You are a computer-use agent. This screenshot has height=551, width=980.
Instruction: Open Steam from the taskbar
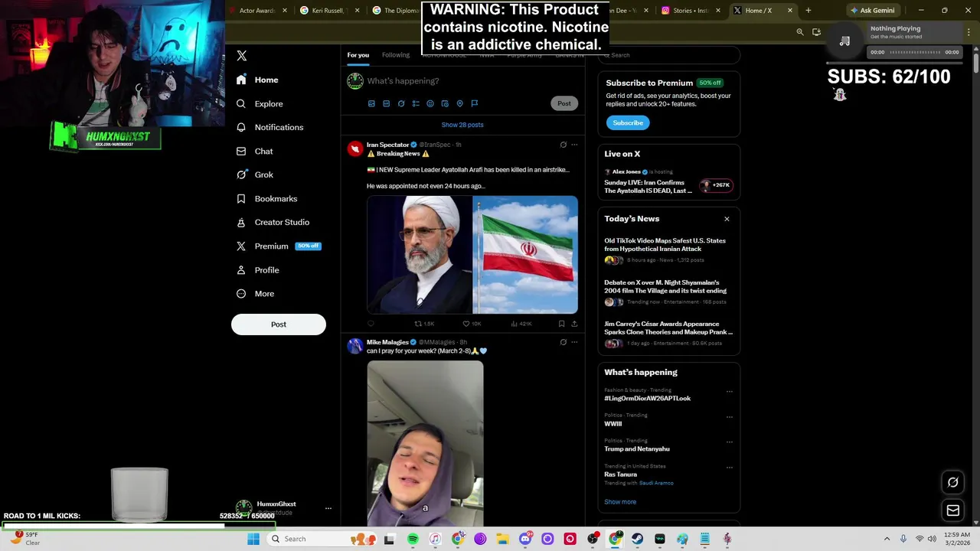[x=637, y=539]
